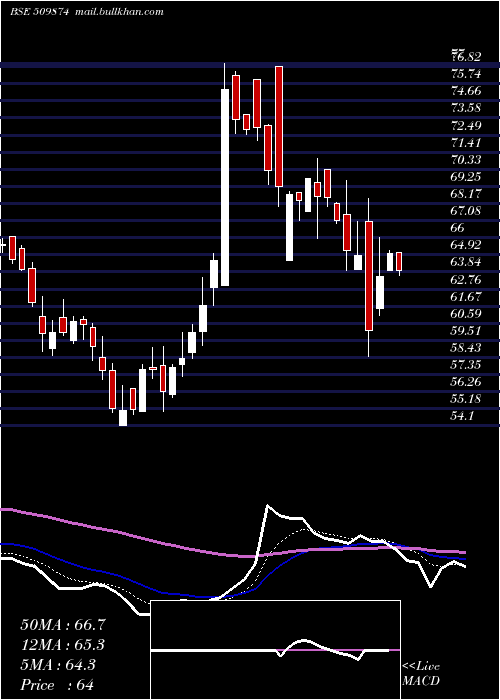The image size is (500, 700).
Task: Click the 72.49 price axis label
Action: point(467,125)
